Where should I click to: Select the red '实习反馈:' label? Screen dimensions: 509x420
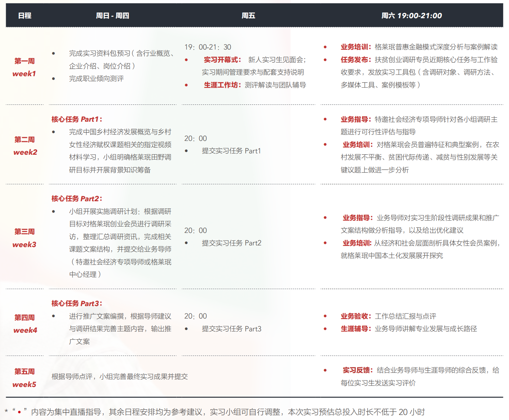[358, 370]
